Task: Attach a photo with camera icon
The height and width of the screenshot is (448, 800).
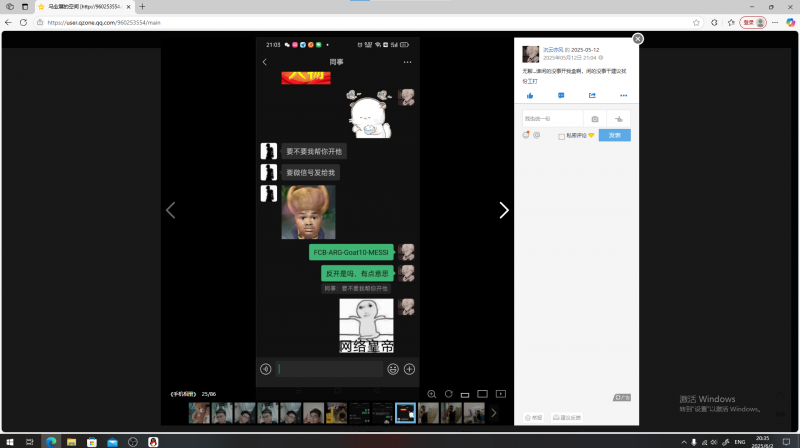Action: [x=594, y=119]
